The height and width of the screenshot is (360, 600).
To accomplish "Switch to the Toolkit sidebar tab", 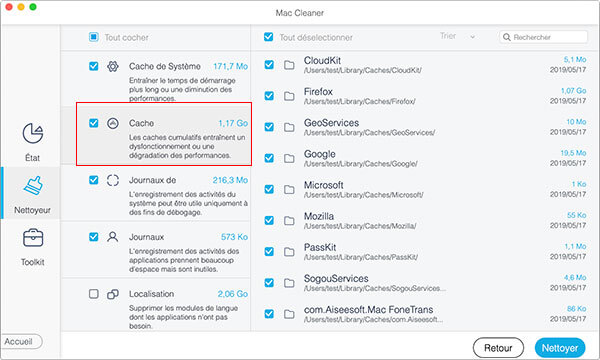I will pyautogui.click(x=32, y=247).
